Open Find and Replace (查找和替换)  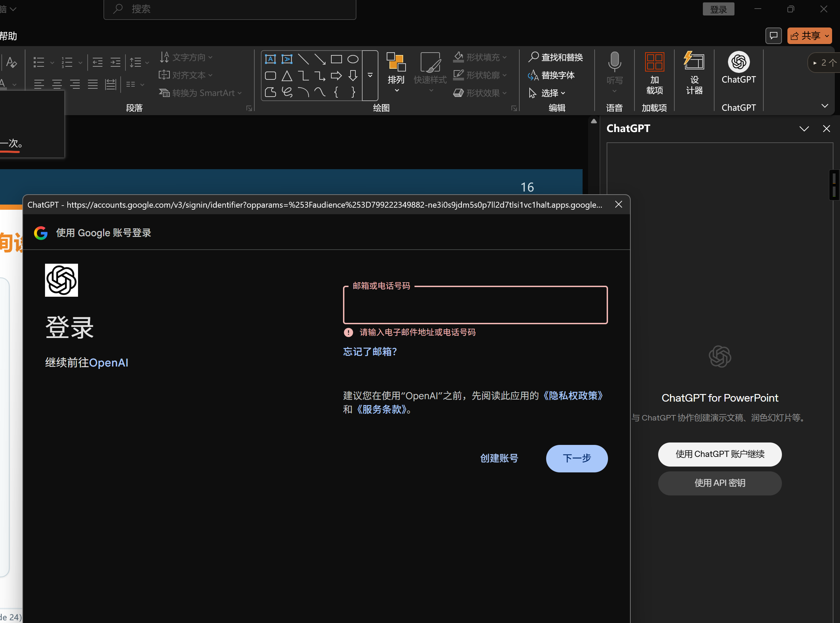tap(555, 57)
